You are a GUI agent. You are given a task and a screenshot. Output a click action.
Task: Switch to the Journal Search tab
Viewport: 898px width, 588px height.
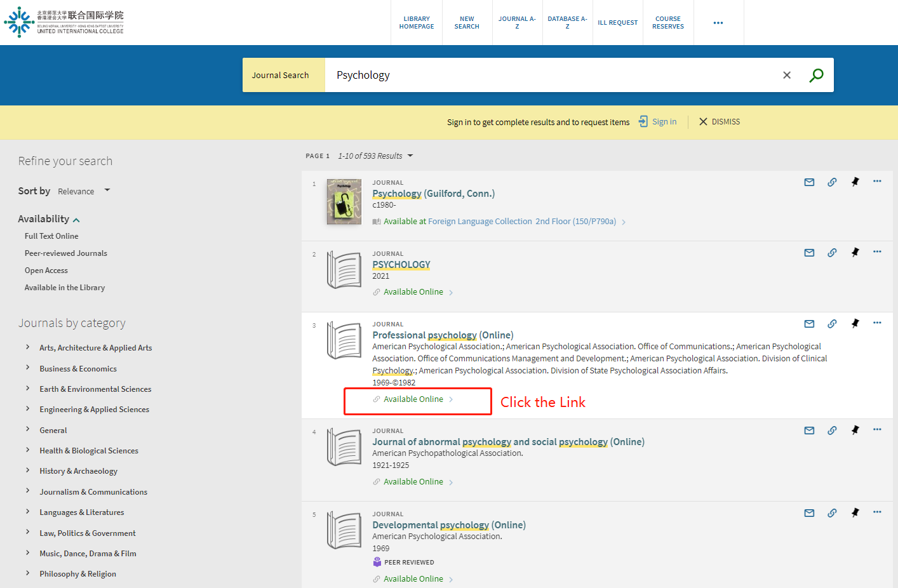point(280,75)
